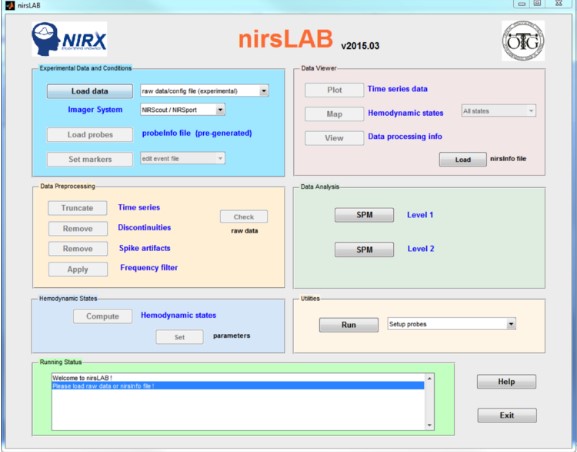Click 'probeInfo file (pre-generated)' text
Image resolution: width=577 pixels, height=452 pixels.
tap(197, 133)
